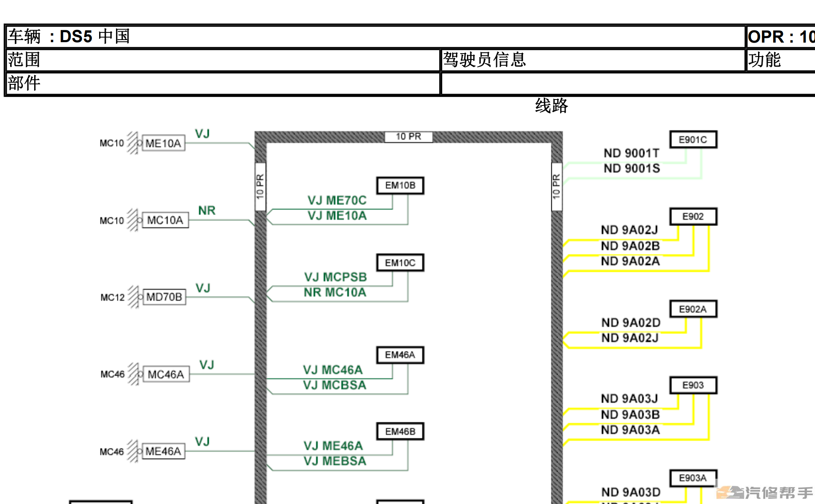Click the MC10A connector box
This screenshot has width=815, height=504.
pos(165,220)
